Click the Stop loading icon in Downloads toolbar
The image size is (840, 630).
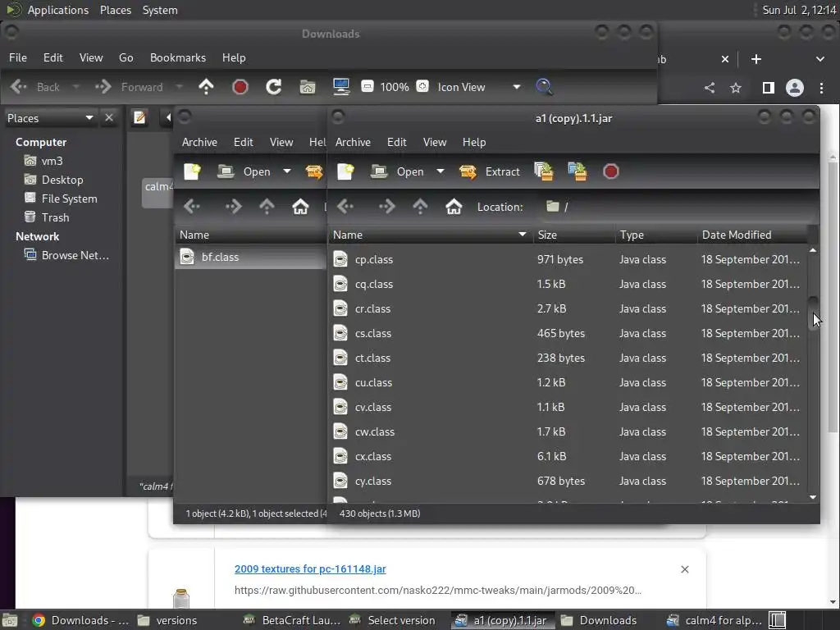tap(240, 87)
